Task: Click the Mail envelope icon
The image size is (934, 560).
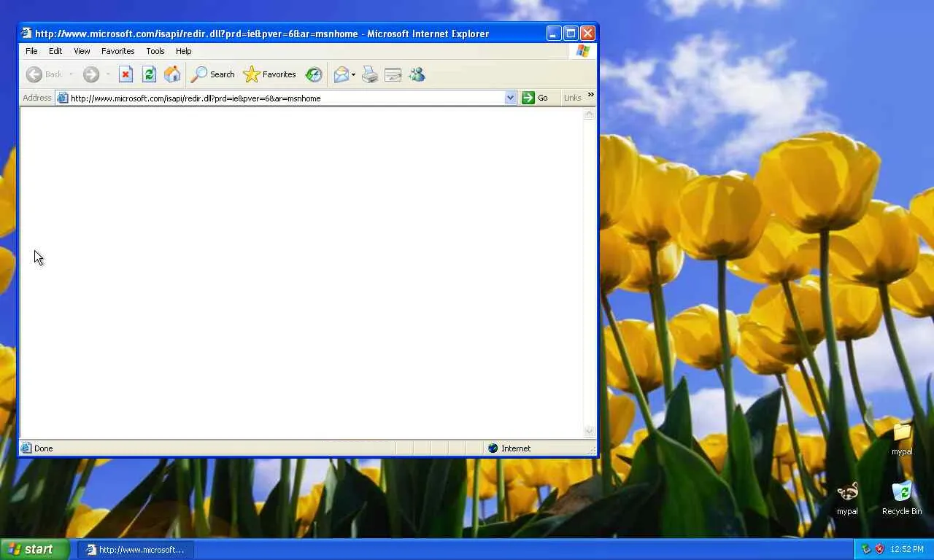Action: pyautogui.click(x=341, y=74)
